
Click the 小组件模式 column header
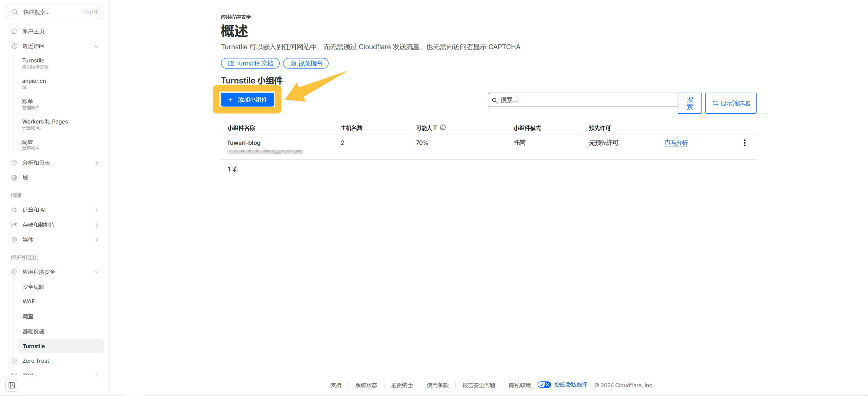pos(527,128)
